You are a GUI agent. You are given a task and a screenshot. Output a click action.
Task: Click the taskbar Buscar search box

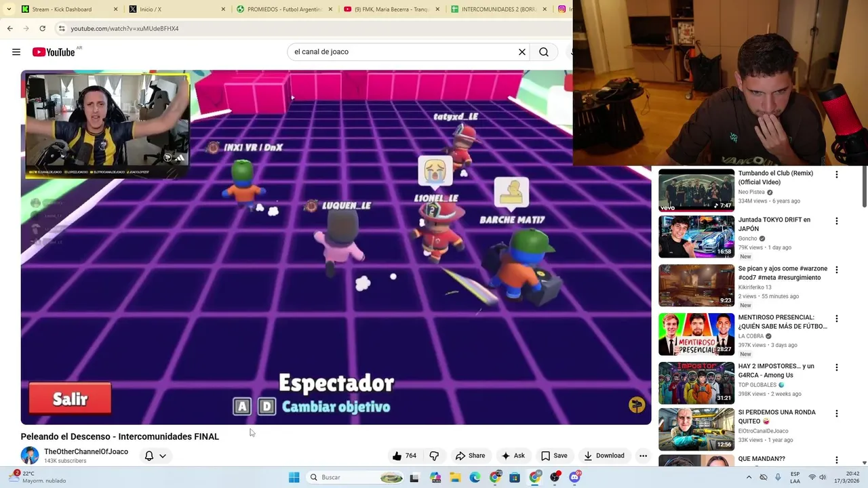click(x=355, y=477)
